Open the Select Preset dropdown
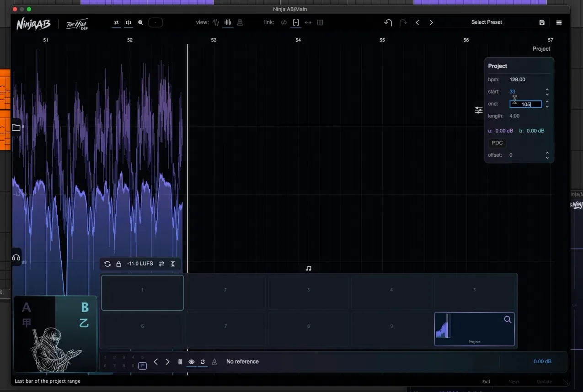 coord(487,22)
